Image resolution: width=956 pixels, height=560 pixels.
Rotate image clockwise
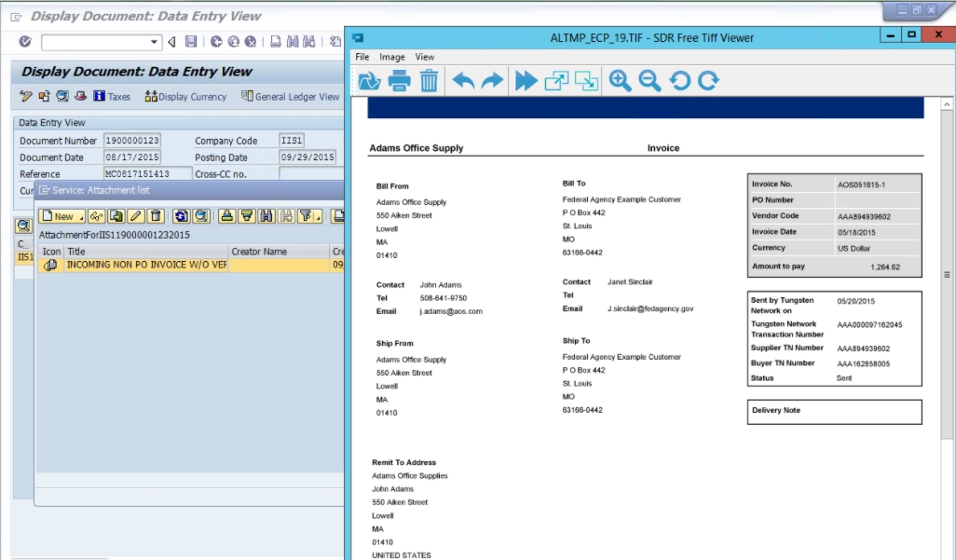[x=708, y=80]
